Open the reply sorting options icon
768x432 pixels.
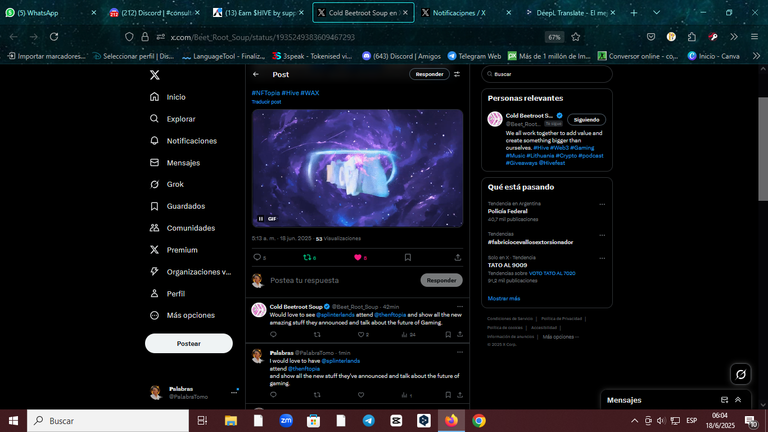point(457,74)
